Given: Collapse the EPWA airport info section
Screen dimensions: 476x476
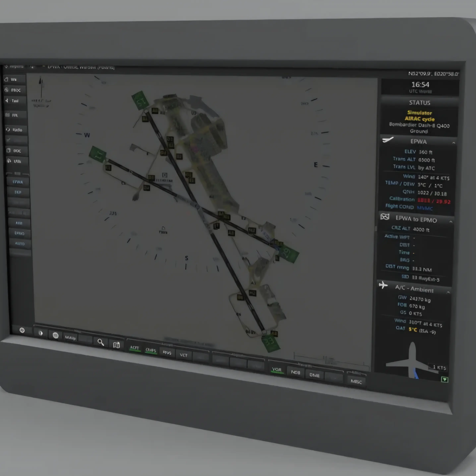Looking at the screenshot, I should pos(454,143).
